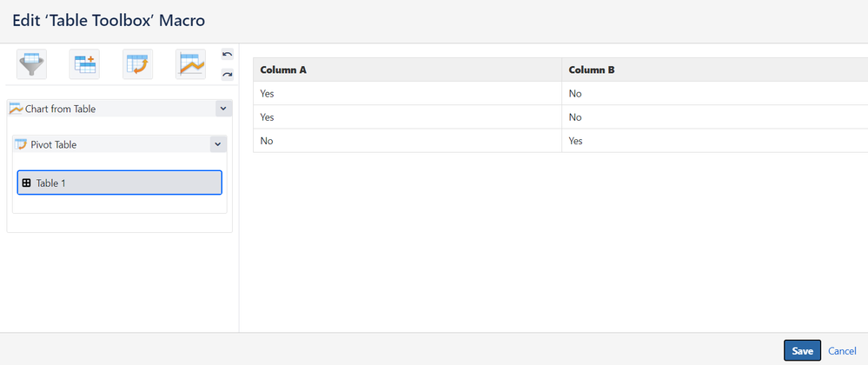Redo the last macro change
868x365 pixels.
point(228,75)
